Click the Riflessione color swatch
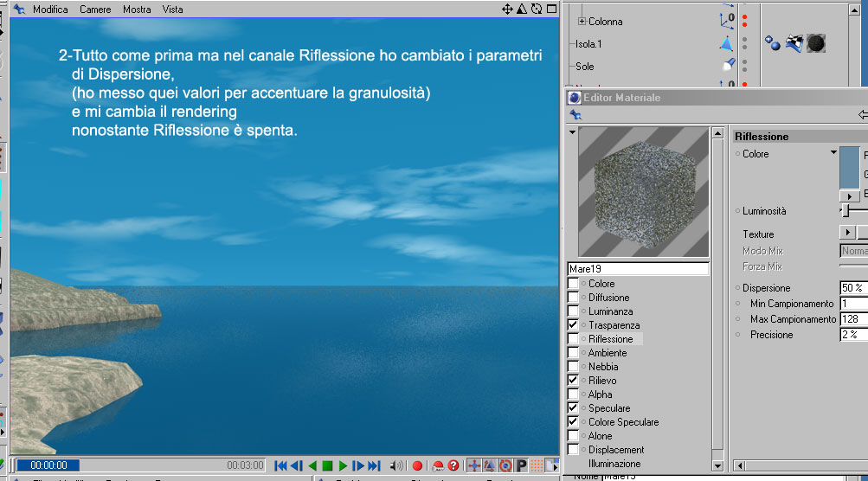This screenshot has width=868, height=481. pyautogui.click(x=850, y=168)
